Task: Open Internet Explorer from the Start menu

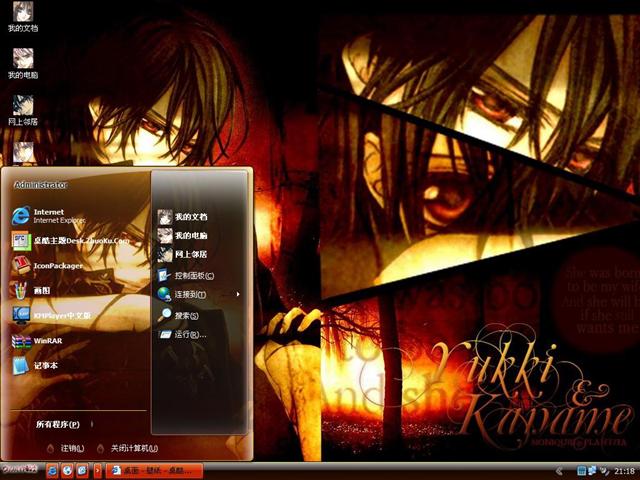Action: (x=48, y=215)
